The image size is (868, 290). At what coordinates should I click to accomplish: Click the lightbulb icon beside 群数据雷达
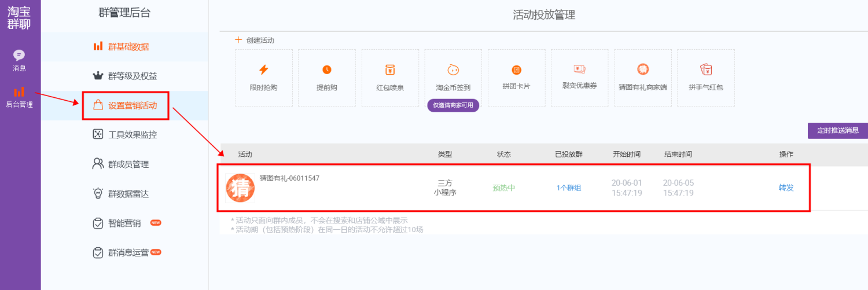click(x=98, y=193)
